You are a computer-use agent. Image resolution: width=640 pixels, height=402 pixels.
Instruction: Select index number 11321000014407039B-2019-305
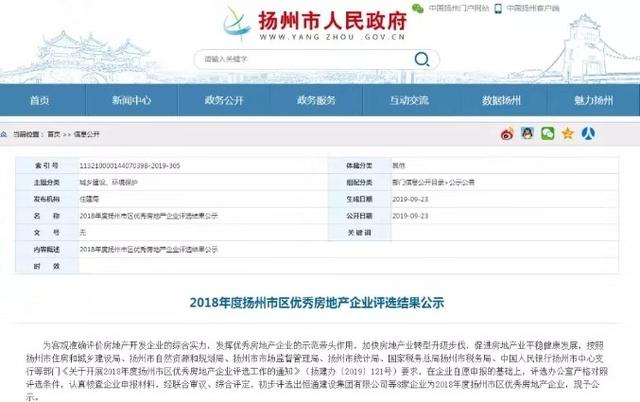[x=130, y=166]
